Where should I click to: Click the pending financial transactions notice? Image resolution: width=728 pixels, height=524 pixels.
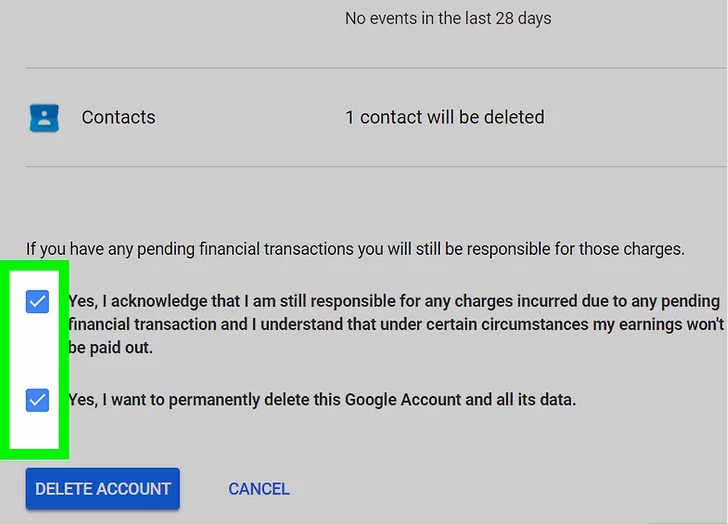click(355, 249)
